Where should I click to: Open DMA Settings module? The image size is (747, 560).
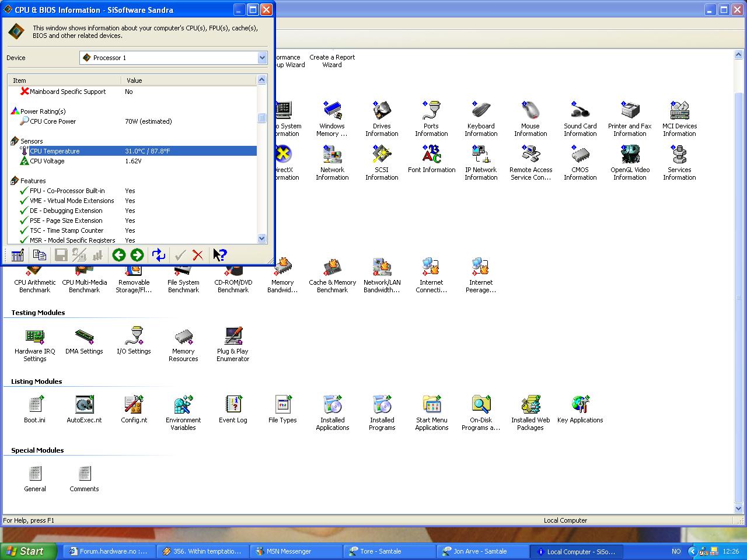pyautogui.click(x=84, y=341)
